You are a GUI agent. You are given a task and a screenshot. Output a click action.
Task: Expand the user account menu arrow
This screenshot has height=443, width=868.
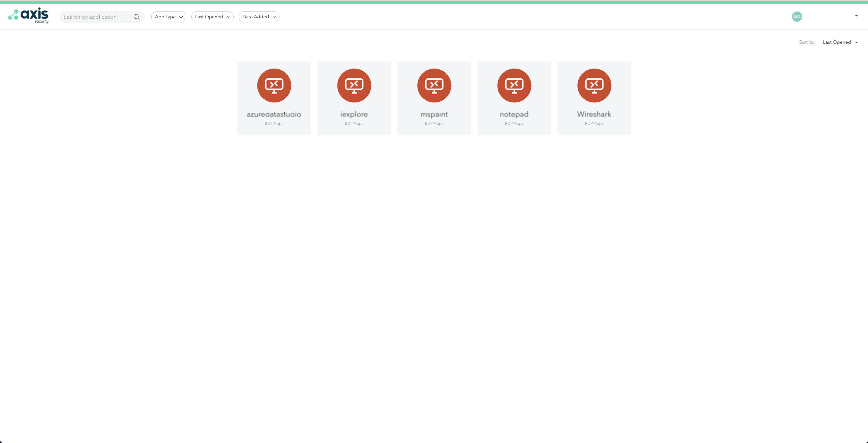pos(856,16)
